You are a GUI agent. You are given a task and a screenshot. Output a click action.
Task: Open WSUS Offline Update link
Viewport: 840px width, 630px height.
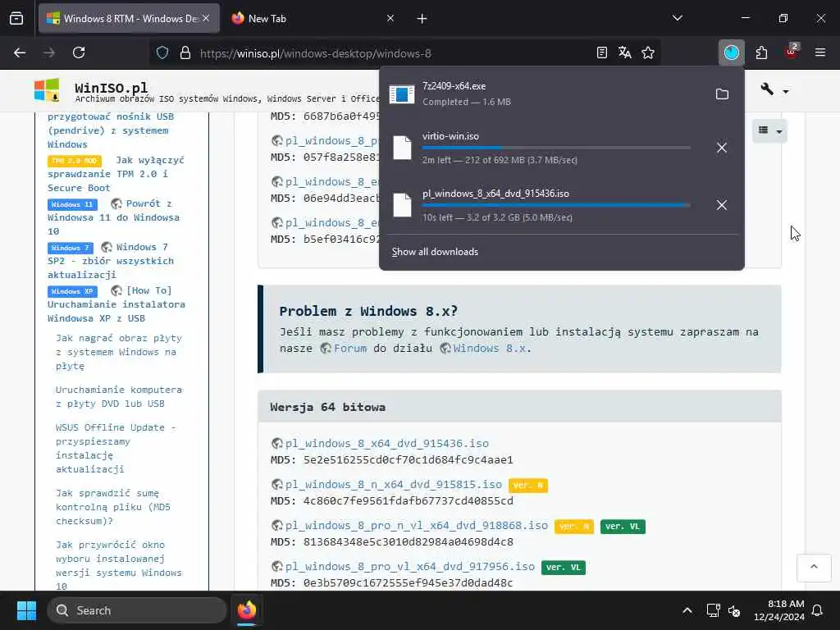pos(116,449)
